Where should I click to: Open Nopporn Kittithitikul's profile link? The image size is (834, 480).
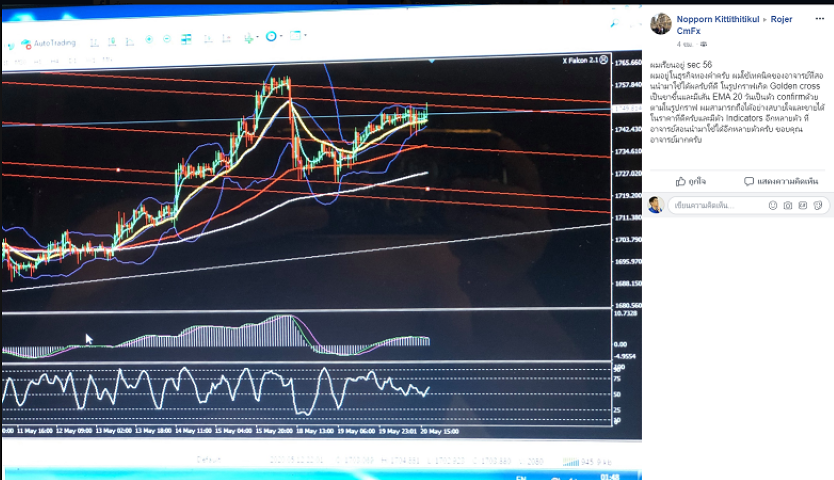point(718,19)
